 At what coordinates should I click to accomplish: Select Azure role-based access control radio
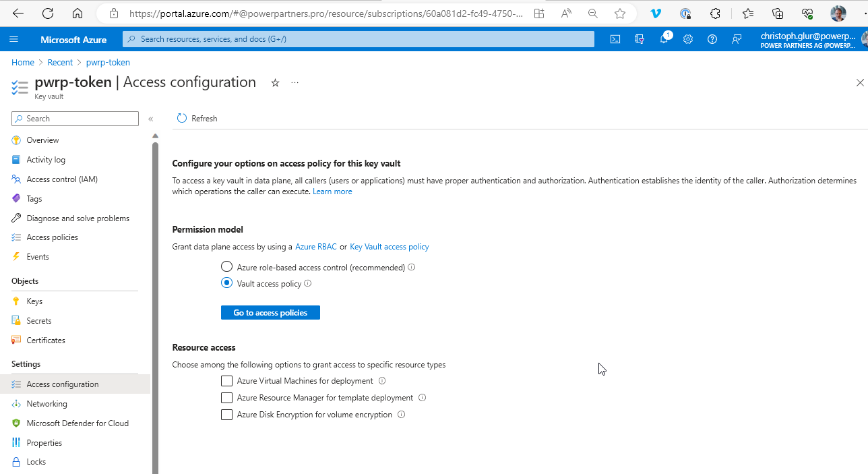pos(226,267)
